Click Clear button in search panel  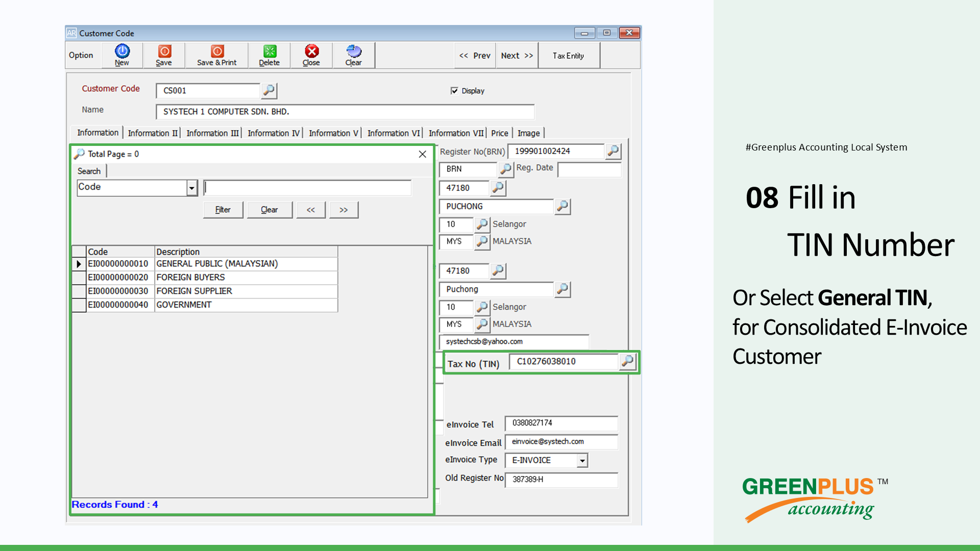tap(269, 210)
